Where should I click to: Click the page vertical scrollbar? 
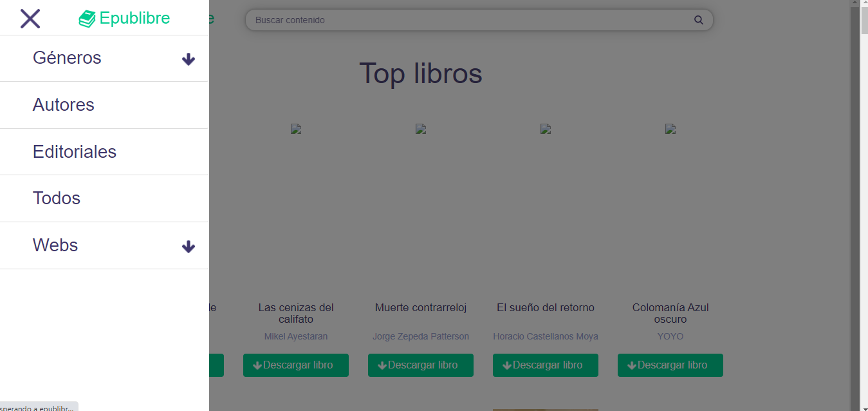[863, 193]
